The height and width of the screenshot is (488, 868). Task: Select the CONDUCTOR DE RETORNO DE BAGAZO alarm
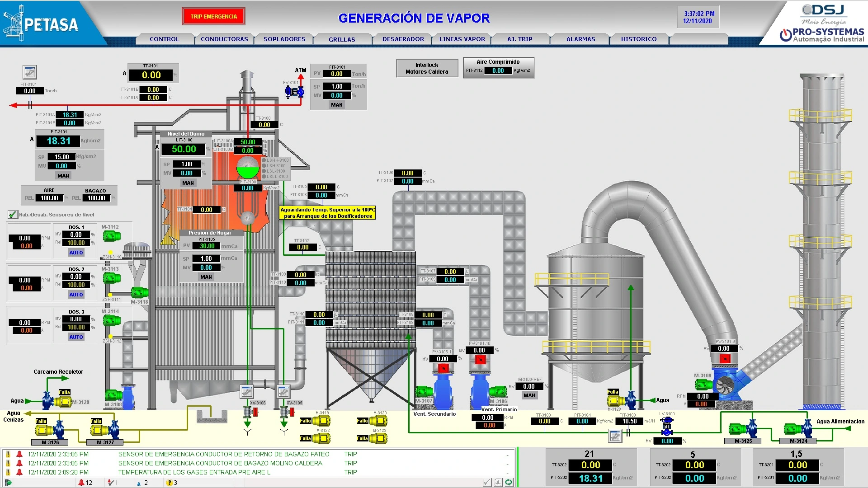258,454
